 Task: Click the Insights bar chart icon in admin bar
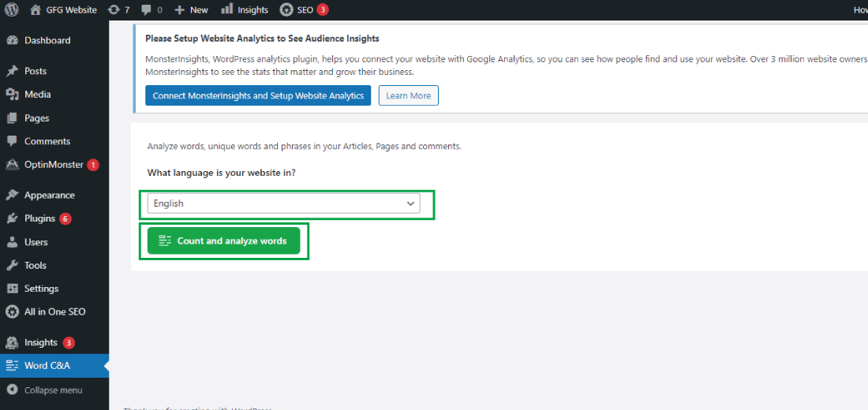tap(227, 9)
